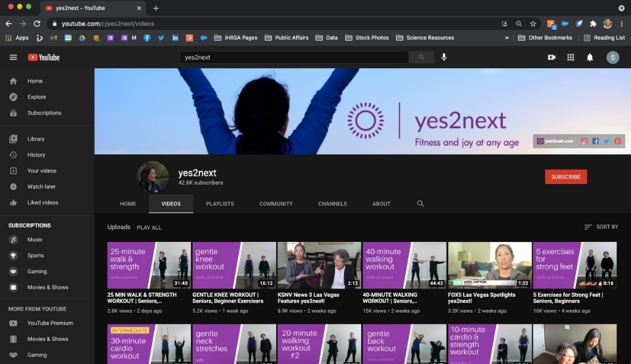Open the Subscriptions page in sidebar
The height and width of the screenshot is (364, 631).
click(x=44, y=113)
